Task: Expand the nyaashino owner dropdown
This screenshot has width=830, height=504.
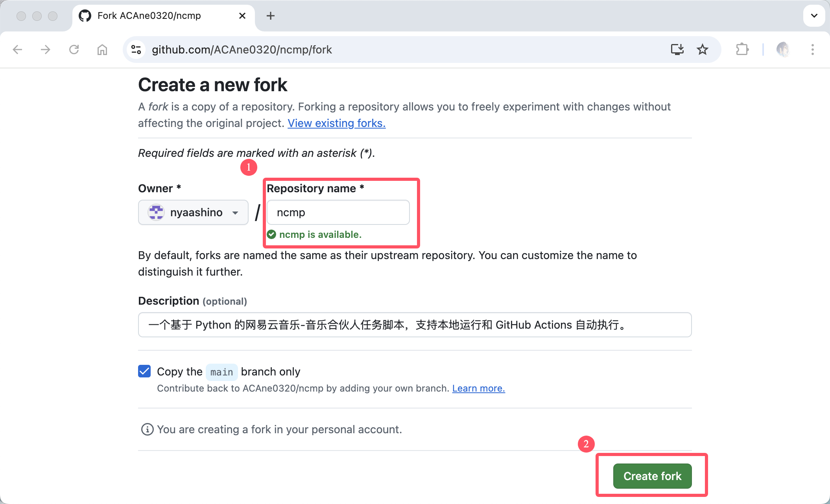Action: coord(193,212)
